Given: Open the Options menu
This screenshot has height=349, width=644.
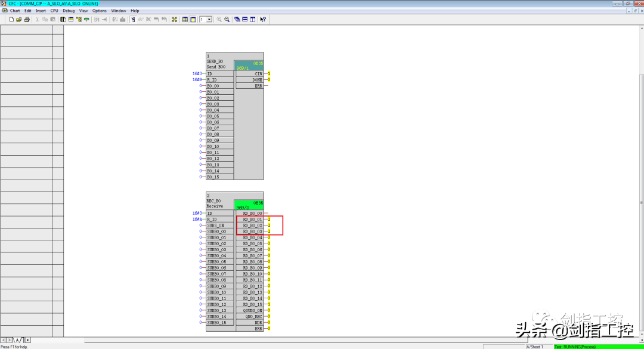Looking at the screenshot, I should 100,11.
